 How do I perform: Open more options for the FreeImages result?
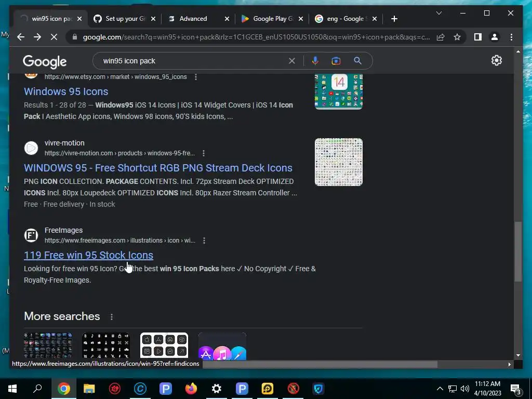204,241
